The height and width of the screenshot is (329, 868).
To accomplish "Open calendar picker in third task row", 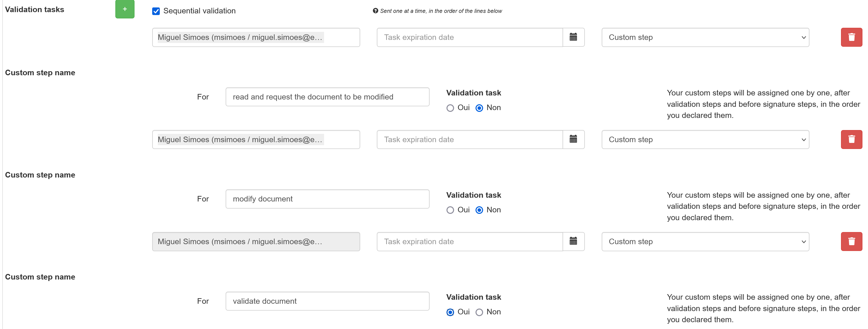I will 573,241.
